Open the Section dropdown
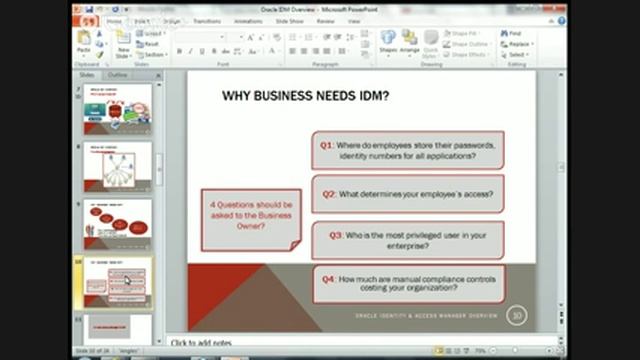 point(152,54)
